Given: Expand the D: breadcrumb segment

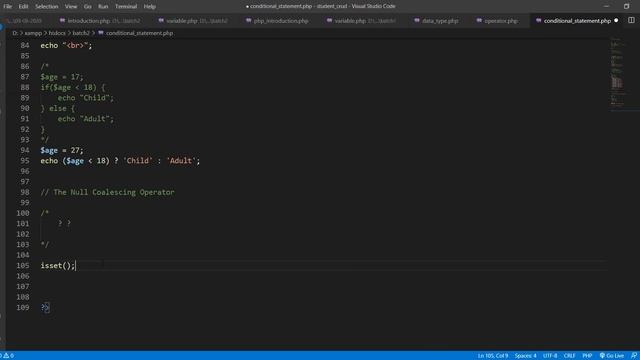Looking at the screenshot, I should 15,33.
